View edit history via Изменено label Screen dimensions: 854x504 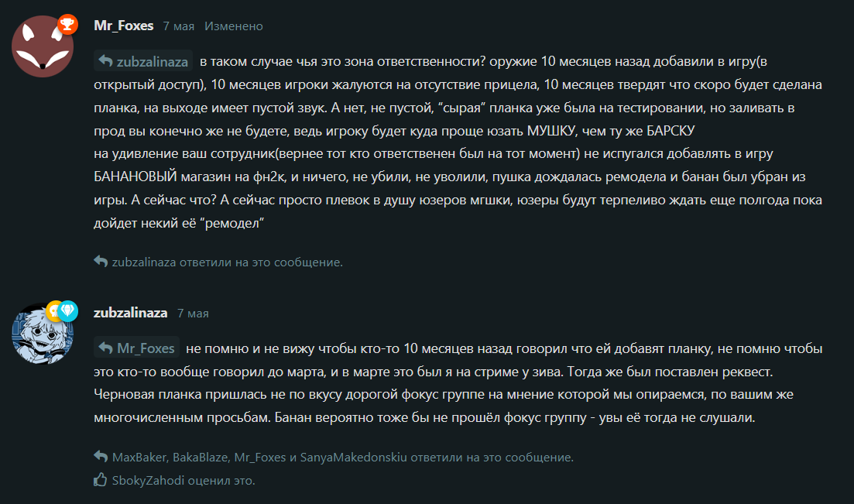[x=234, y=26]
